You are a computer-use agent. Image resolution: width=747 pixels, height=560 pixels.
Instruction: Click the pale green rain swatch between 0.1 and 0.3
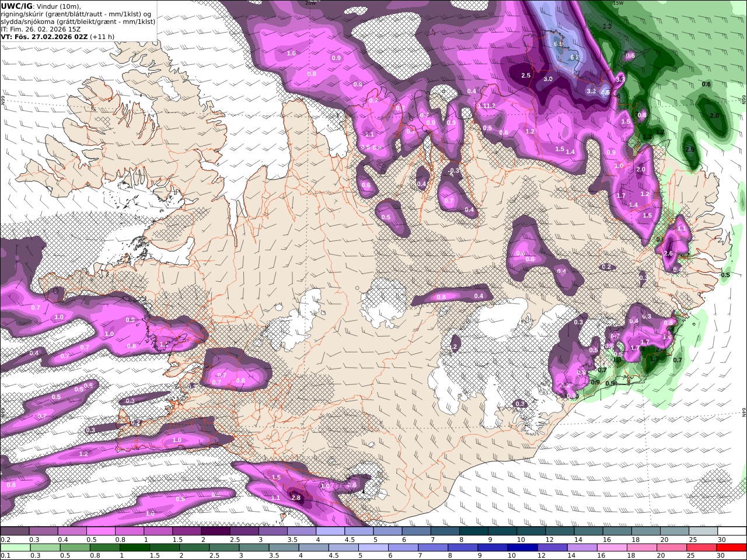pyautogui.click(x=16, y=548)
